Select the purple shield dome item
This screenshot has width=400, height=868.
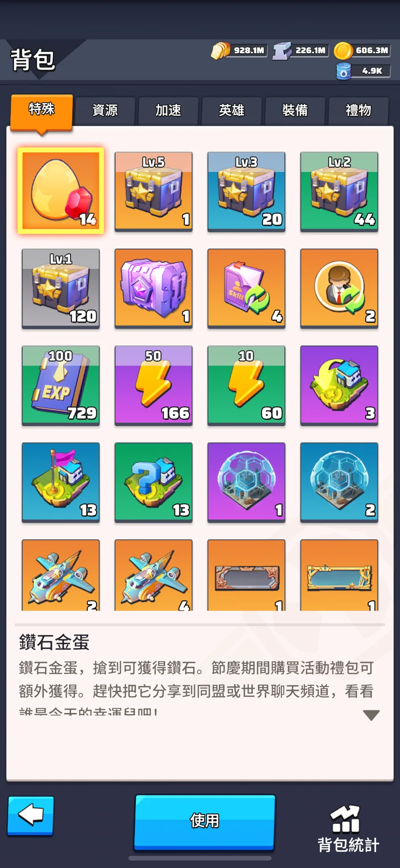246,482
